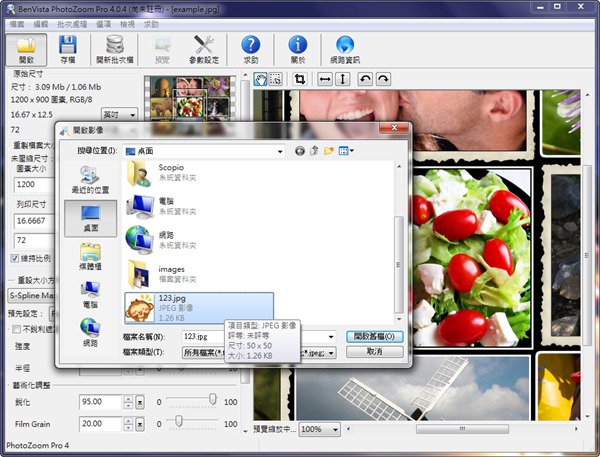600x457 pixels.
Task: Click the 銳化 95.00 value field
Action: coord(100,402)
